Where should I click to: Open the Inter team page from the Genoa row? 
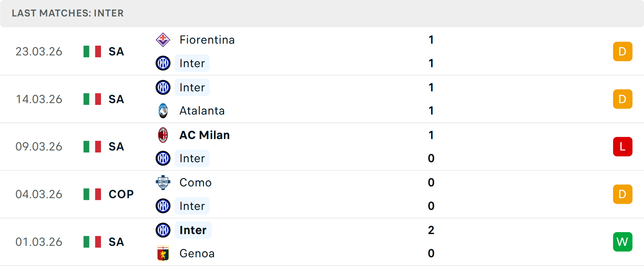(192, 230)
